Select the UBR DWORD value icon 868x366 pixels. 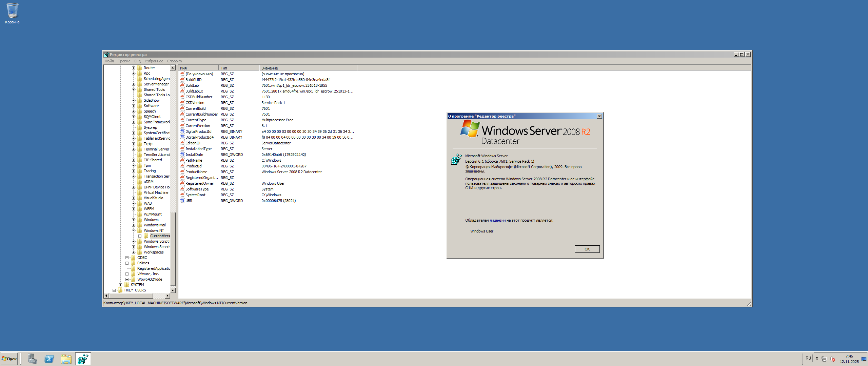[182, 201]
